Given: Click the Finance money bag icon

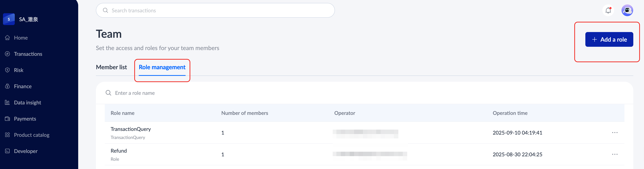Looking at the screenshot, I should 8,86.
